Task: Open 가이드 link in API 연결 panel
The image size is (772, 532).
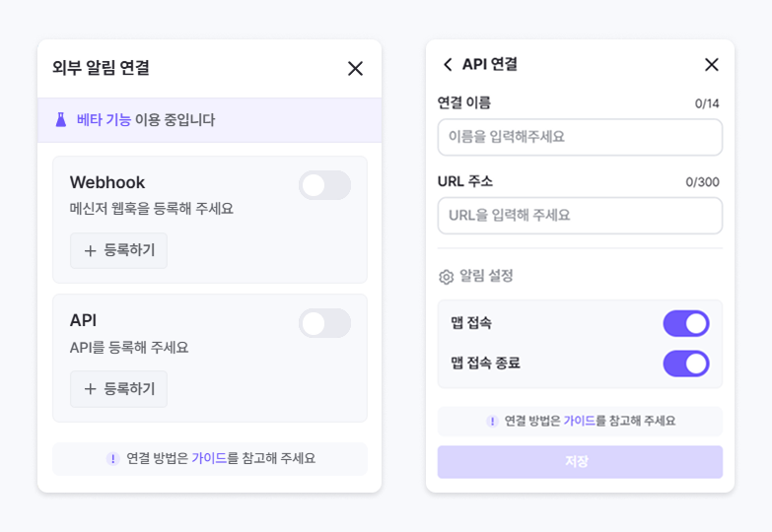Action: point(579,422)
